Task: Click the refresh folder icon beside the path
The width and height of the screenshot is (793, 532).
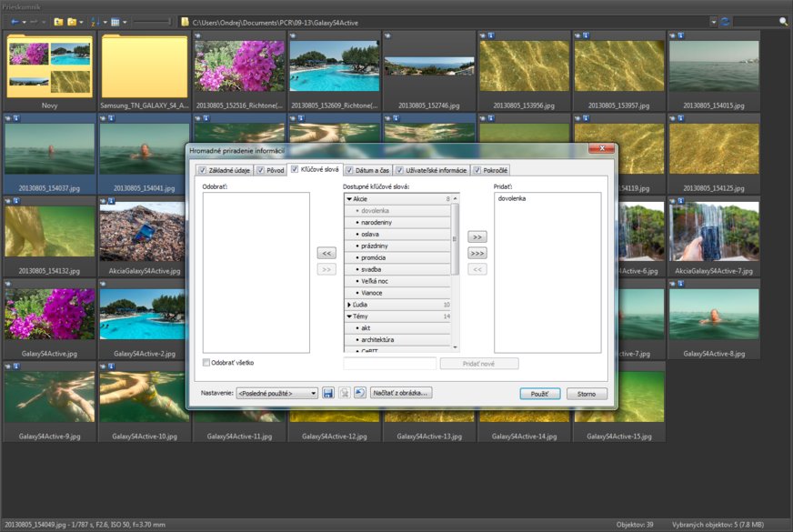Action: [725, 21]
